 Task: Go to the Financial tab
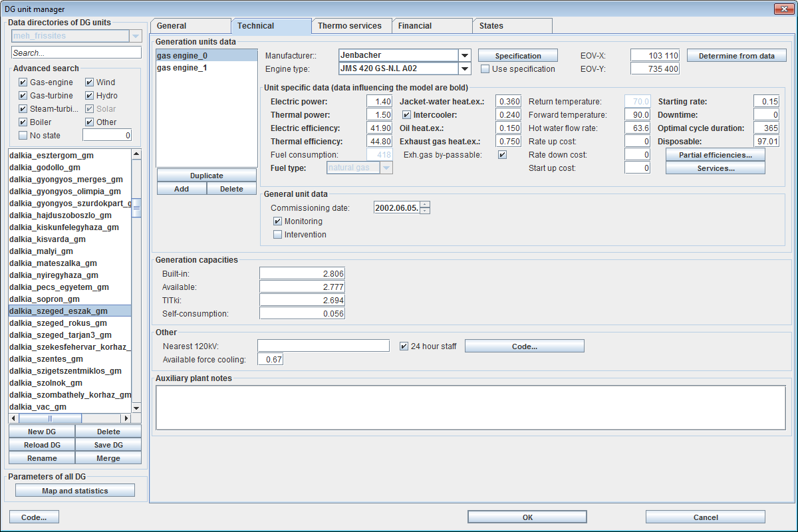432,26
